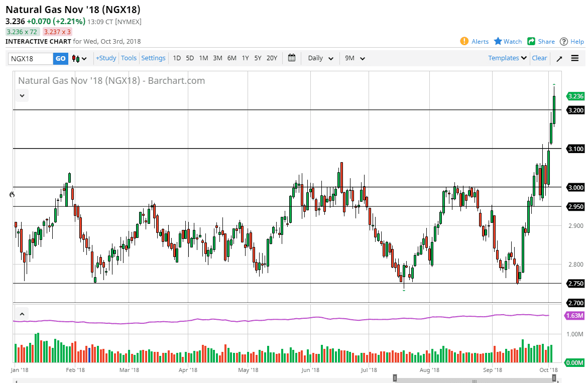Click the pop-out chart arrow icon
588x383 pixels.
[559, 58]
